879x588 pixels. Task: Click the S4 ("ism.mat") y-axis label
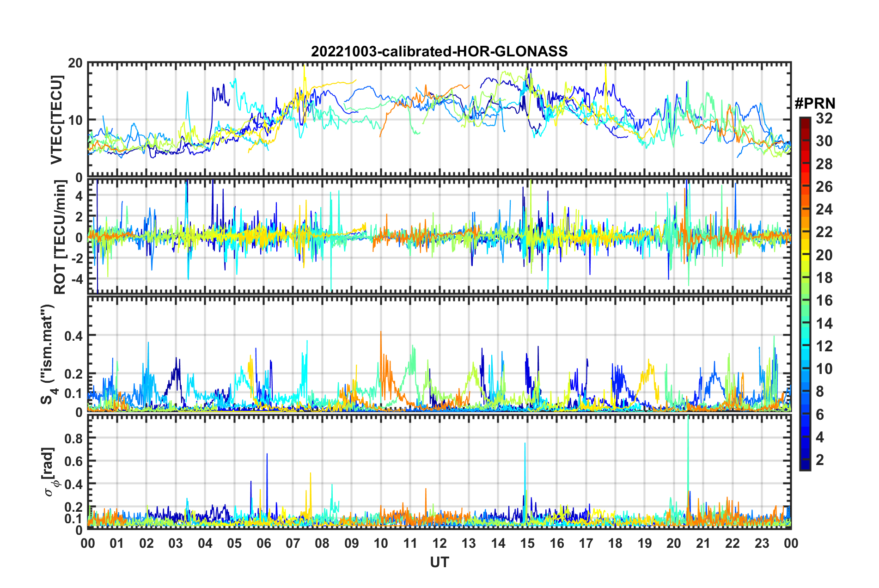click(48, 355)
